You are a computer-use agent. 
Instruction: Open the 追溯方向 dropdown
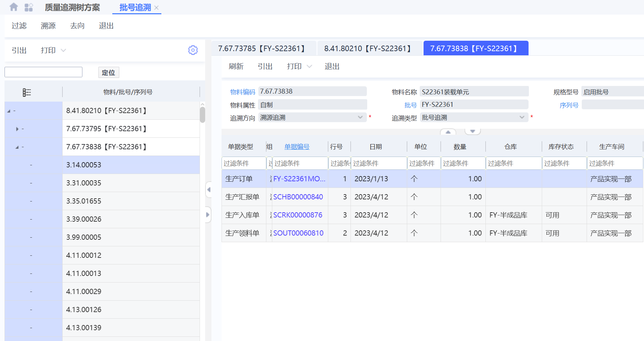(360, 118)
